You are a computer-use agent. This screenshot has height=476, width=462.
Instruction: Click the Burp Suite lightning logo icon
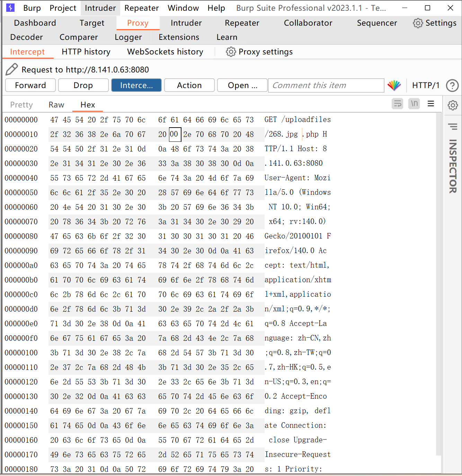(11, 8)
